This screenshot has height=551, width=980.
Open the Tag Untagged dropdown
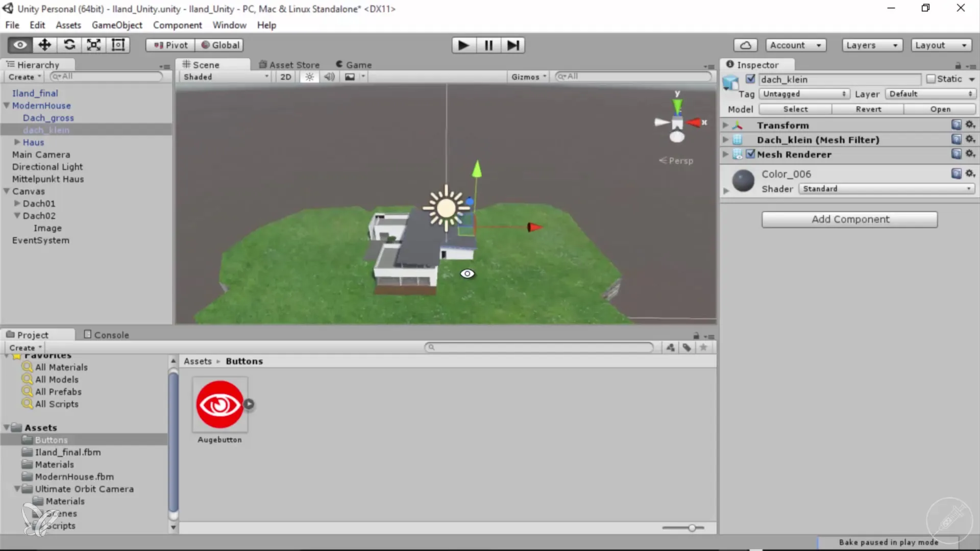pyautogui.click(x=804, y=94)
